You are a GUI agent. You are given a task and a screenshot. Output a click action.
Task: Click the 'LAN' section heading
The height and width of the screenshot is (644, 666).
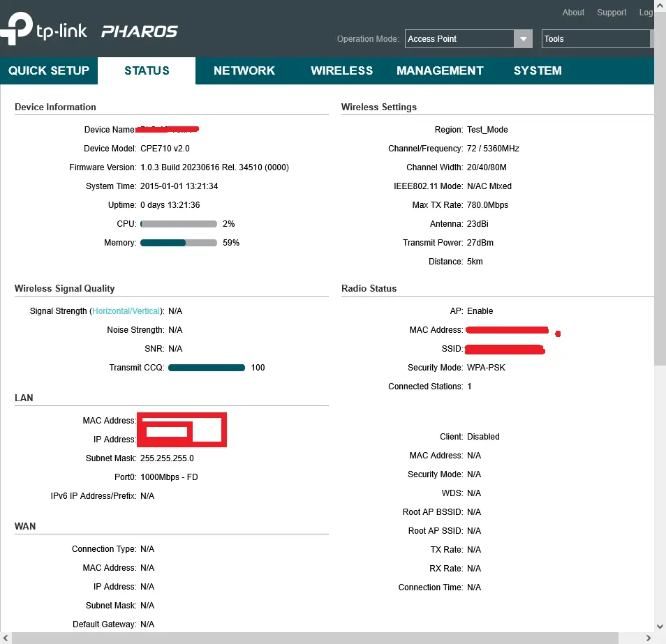(24, 398)
